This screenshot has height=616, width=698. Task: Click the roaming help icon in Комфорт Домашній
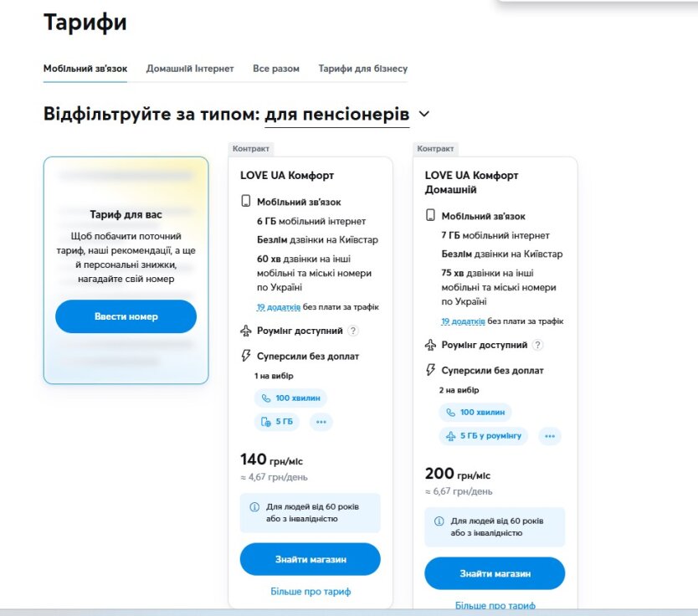coord(537,345)
